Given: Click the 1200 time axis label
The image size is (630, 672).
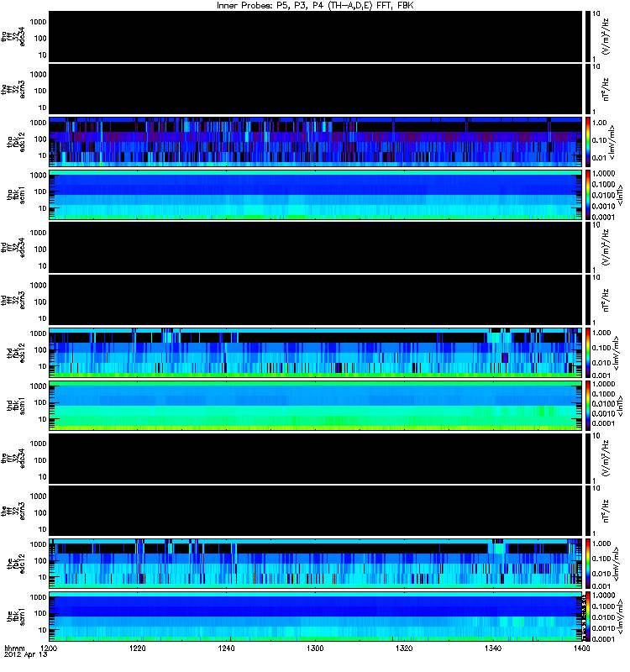Looking at the screenshot, I should (49, 648).
